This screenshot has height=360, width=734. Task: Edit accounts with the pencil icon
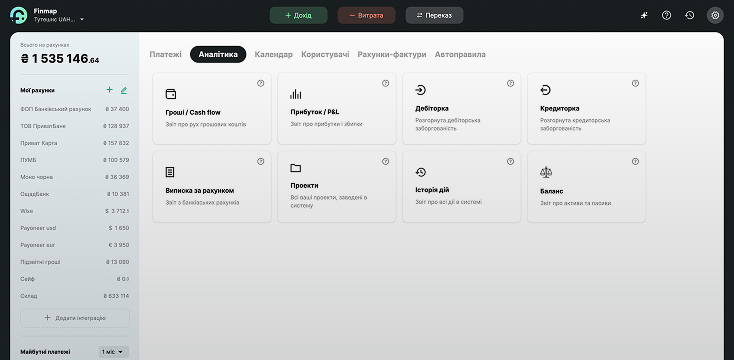click(124, 90)
